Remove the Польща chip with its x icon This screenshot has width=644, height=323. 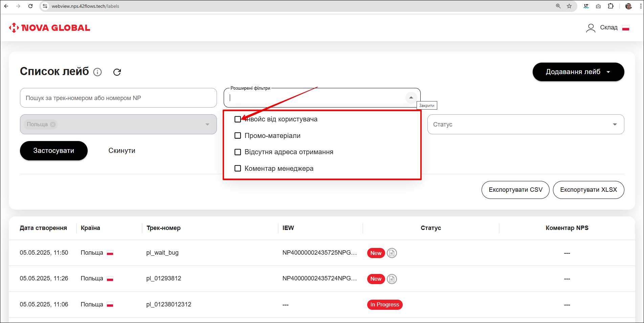(53, 124)
